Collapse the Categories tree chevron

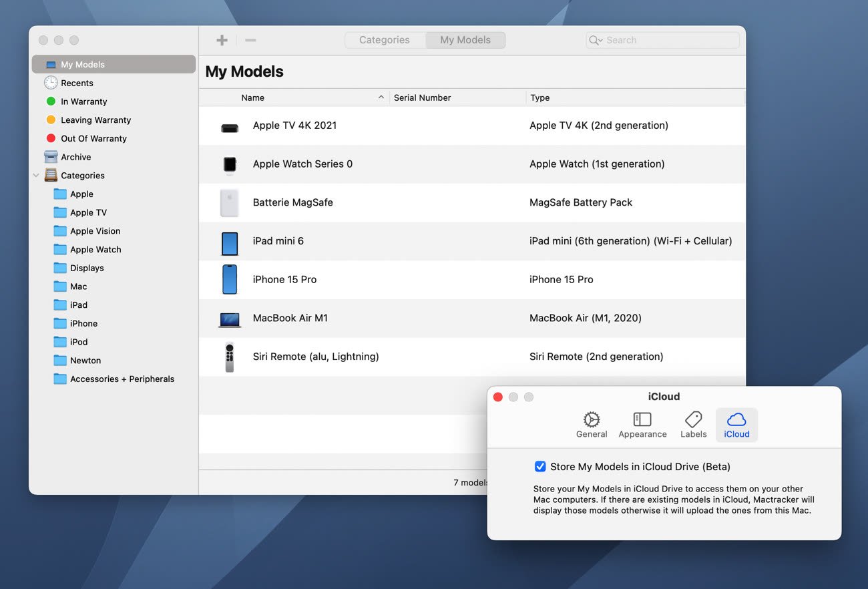[x=36, y=176]
